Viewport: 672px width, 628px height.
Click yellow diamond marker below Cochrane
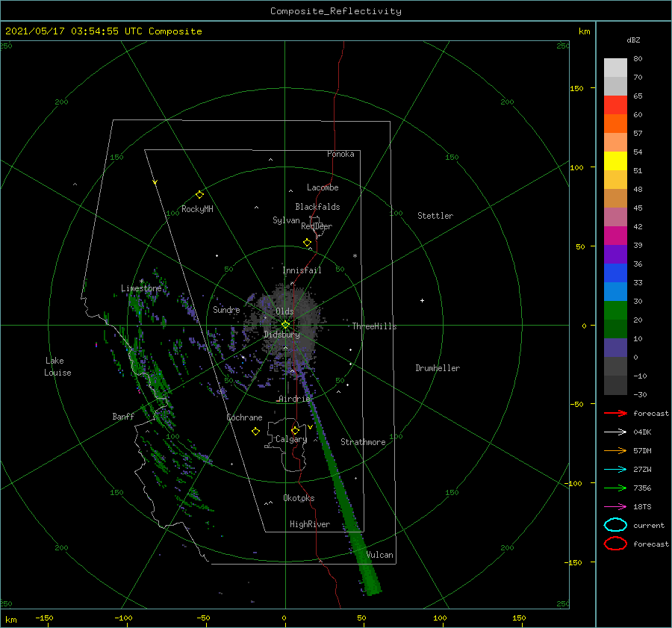pos(255,432)
